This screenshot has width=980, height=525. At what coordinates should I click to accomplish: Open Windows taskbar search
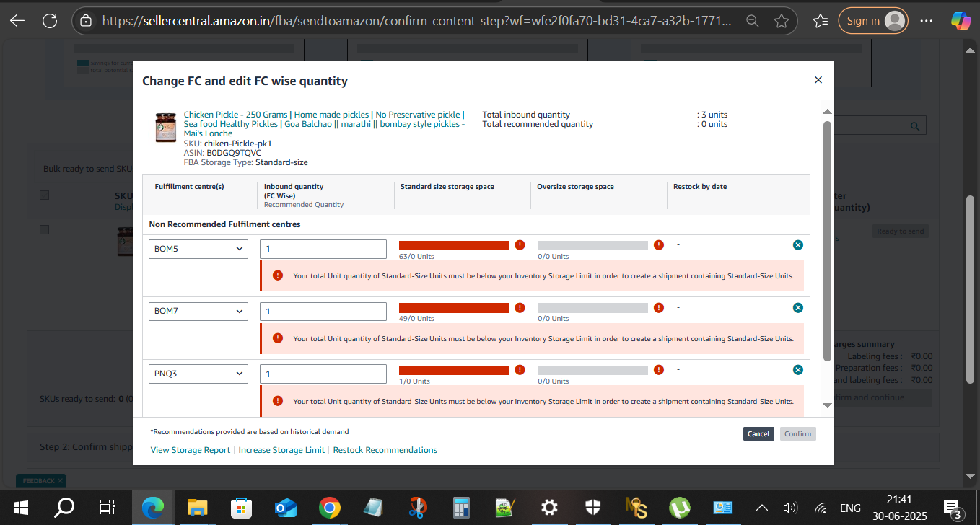(64, 508)
